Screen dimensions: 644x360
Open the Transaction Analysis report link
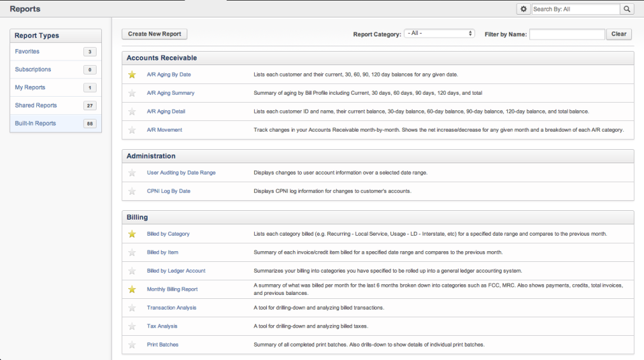pos(172,308)
